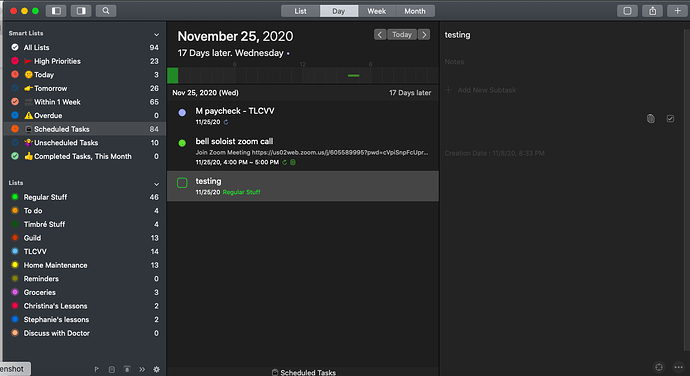Open the Reminders list
Image resolution: width=690 pixels, height=376 pixels.
(84, 279)
